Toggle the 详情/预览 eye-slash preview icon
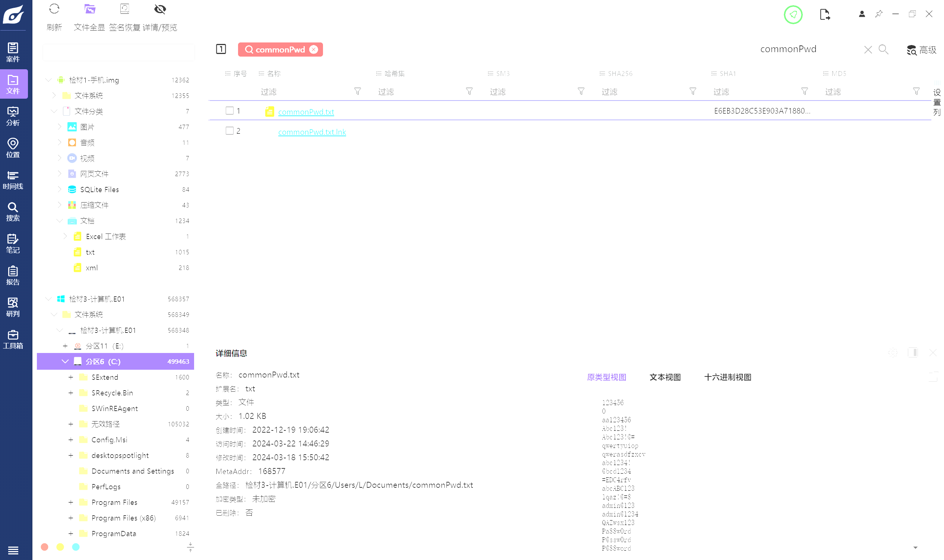The width and height of the screenshot is (944, 560). click(160, 9)
